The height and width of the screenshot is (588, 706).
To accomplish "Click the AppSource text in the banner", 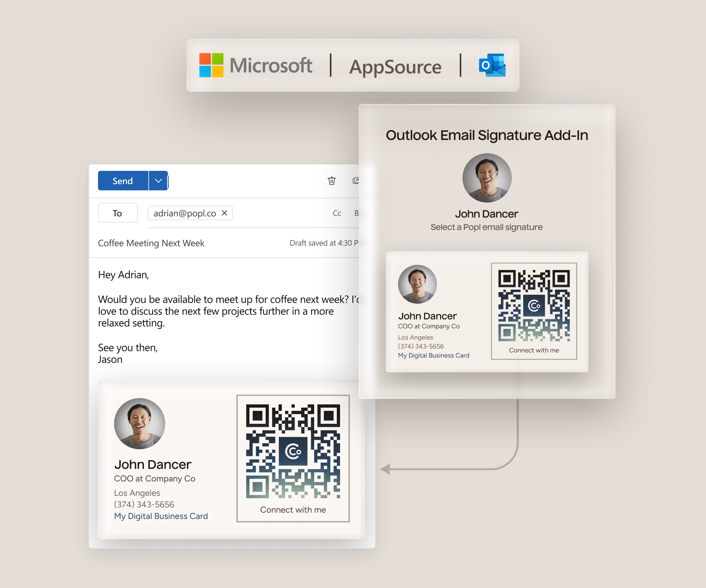I will pos(395,67).
